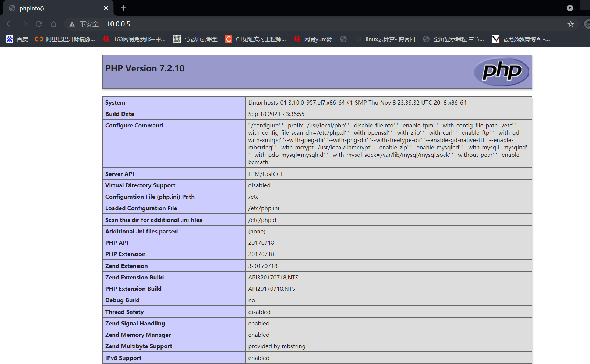Click the Linux hosts-01 system value
The width and height of the screenshot is (590, 364).
point(357,103)
